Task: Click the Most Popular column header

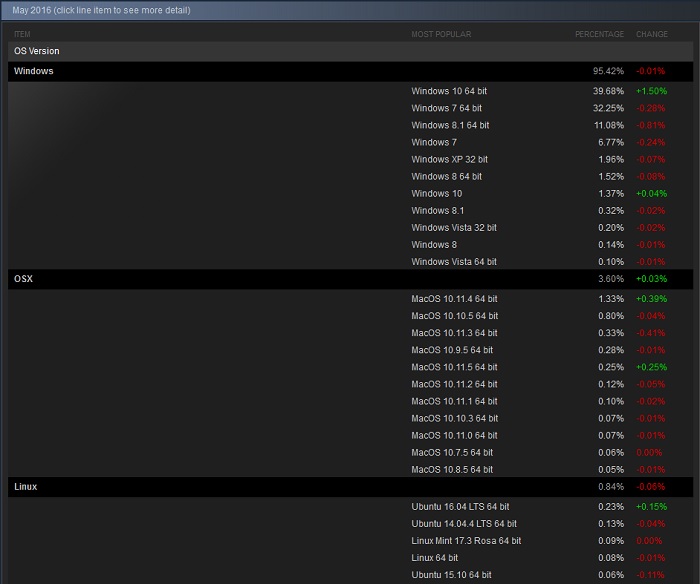Action: click(x=441, y=34)
